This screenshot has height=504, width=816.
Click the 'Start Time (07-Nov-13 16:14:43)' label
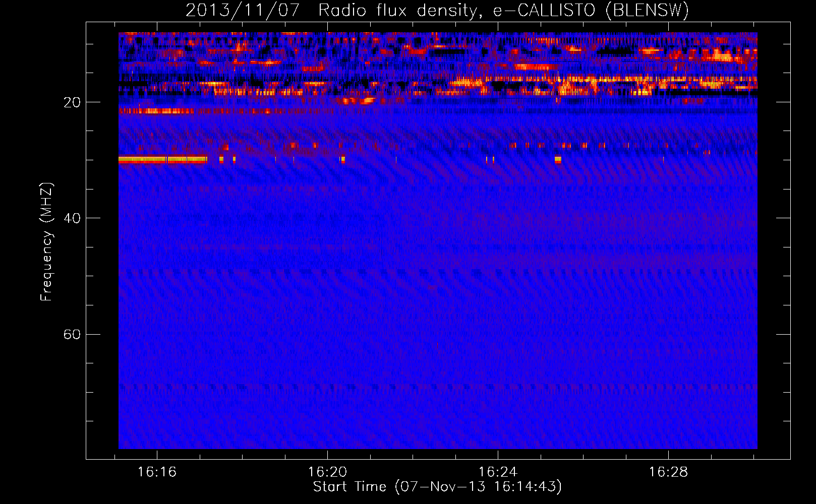(x=437, y=487)
